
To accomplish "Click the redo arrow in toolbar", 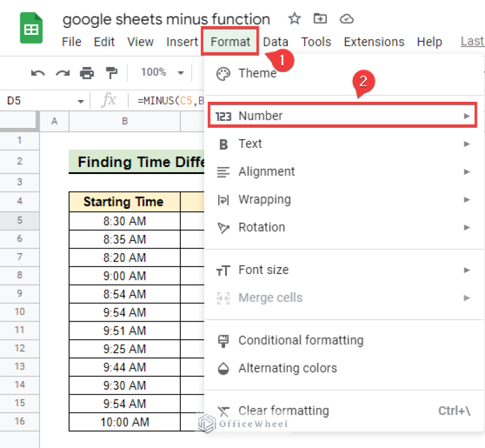I will tap(62, 73).
